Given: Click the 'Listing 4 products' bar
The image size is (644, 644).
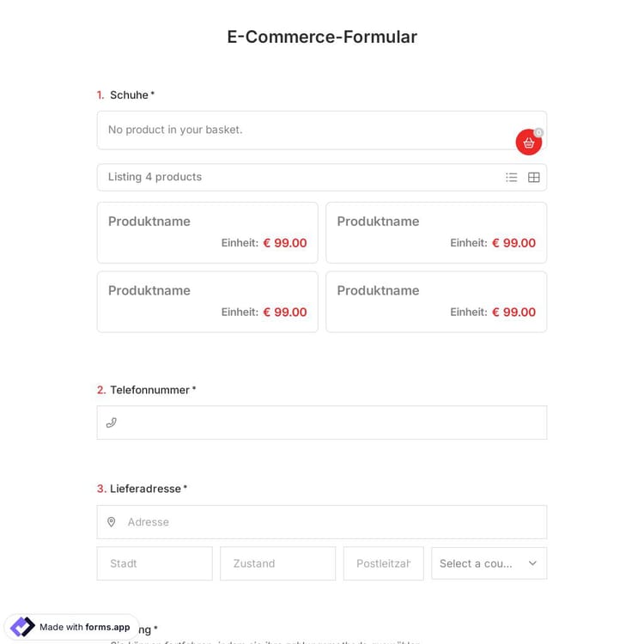Looking at the screenshot, I should 292,177.
